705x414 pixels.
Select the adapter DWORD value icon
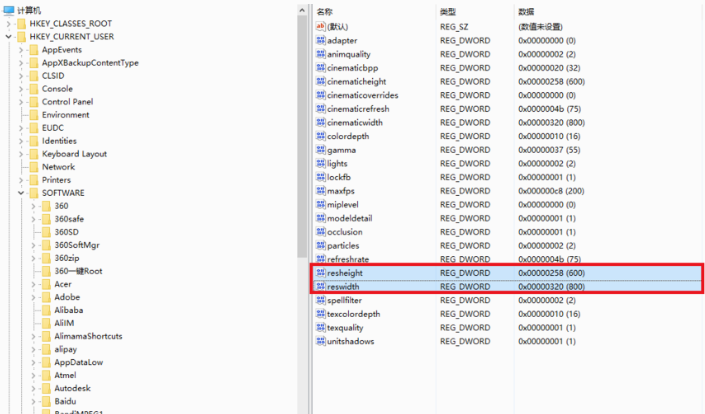(321, 40)
